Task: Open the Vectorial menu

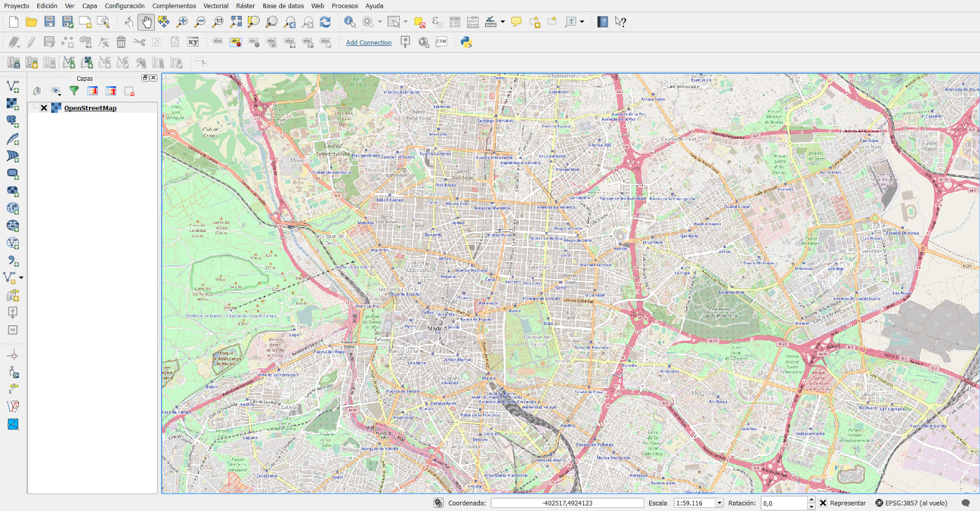Action: 216,6
